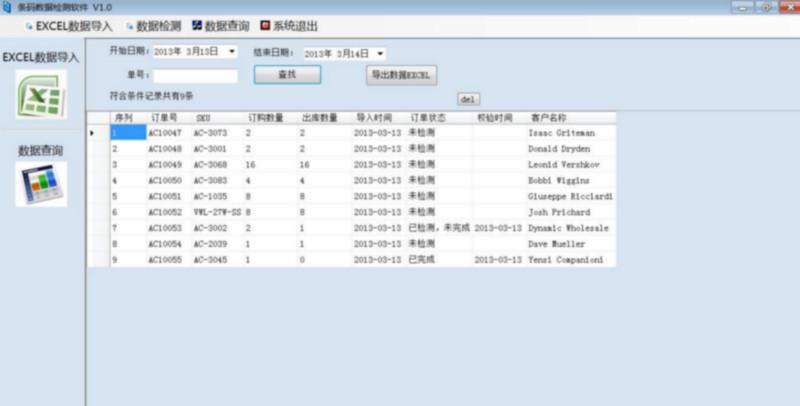Click the 订单号 column header
The width and height of the screenshot is (800, 406).
click(x=163, y=117)
